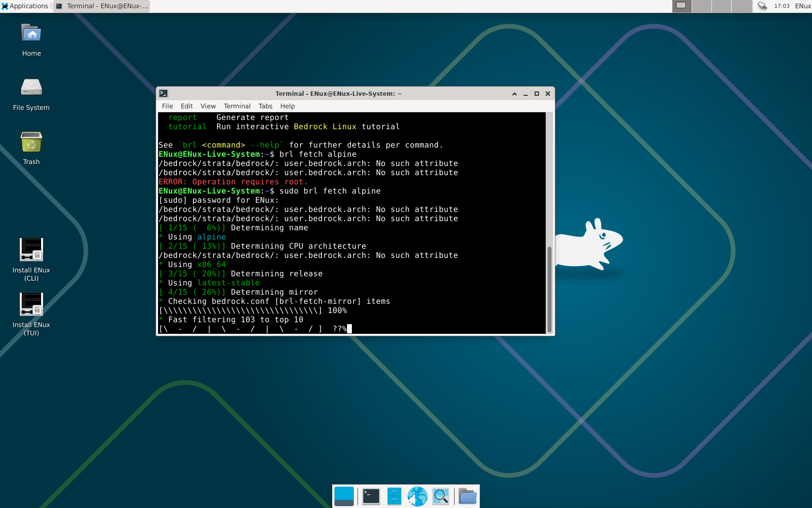The width and height of the screenshot is (812, 508).
Task: Open the Terminal menu
Action: point(237,106)
